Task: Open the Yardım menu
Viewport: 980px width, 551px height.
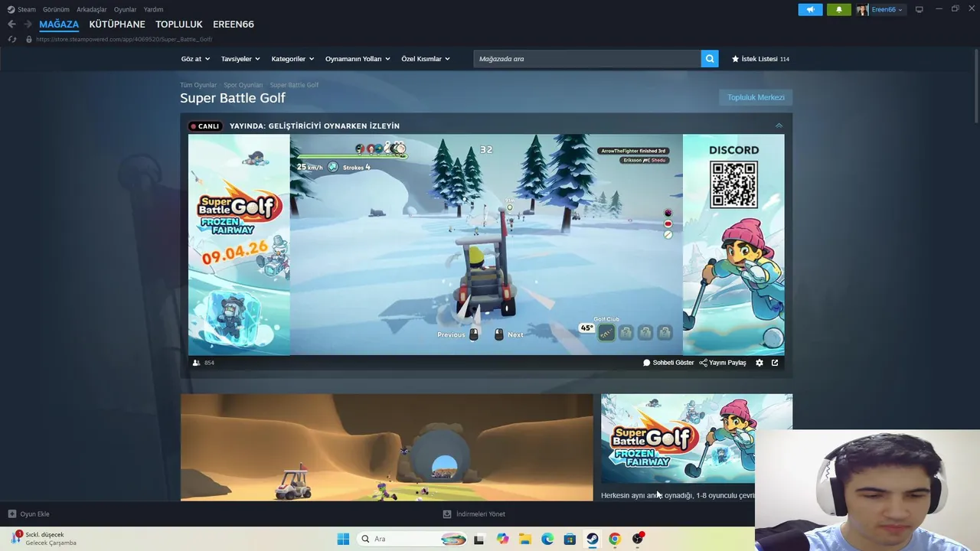Action: [x=153, y=9]
